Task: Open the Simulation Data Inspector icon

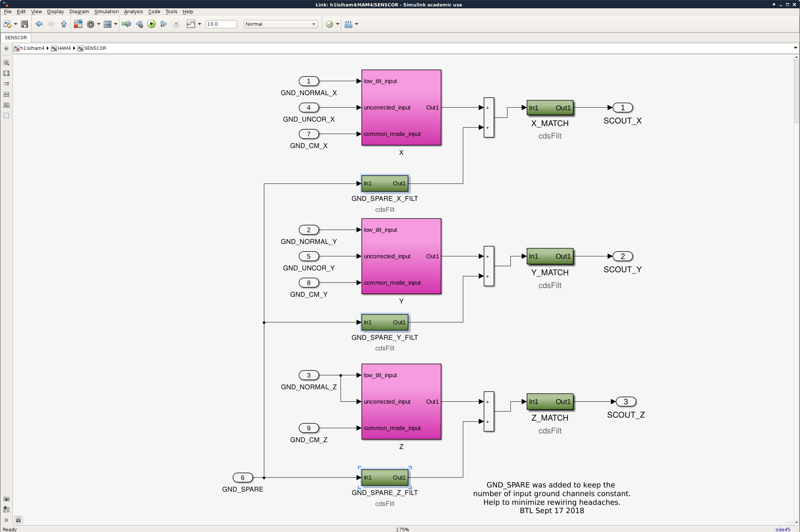Action: point(191,24)
